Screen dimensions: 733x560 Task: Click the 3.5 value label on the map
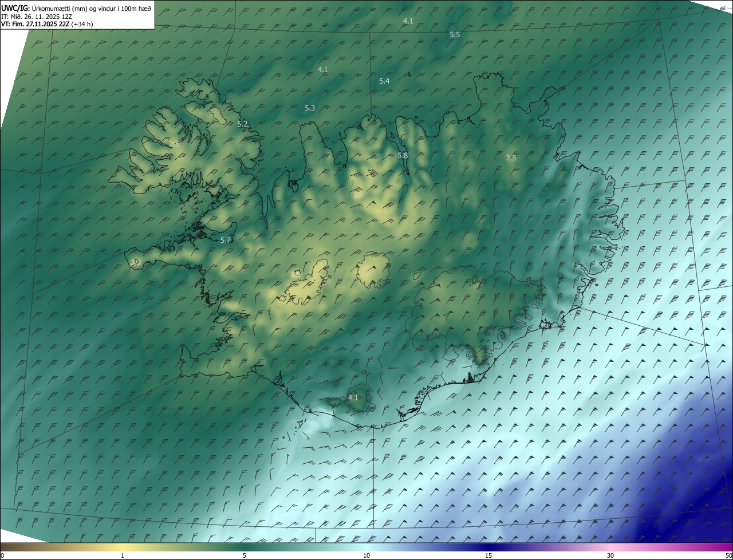[x=511, y=157]
